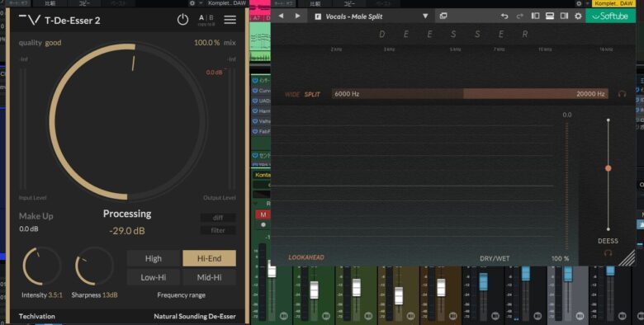Toggle T-De-Esser 2 power bypass icon
This screenshot has width=644, height=325.
pos(182,19)
